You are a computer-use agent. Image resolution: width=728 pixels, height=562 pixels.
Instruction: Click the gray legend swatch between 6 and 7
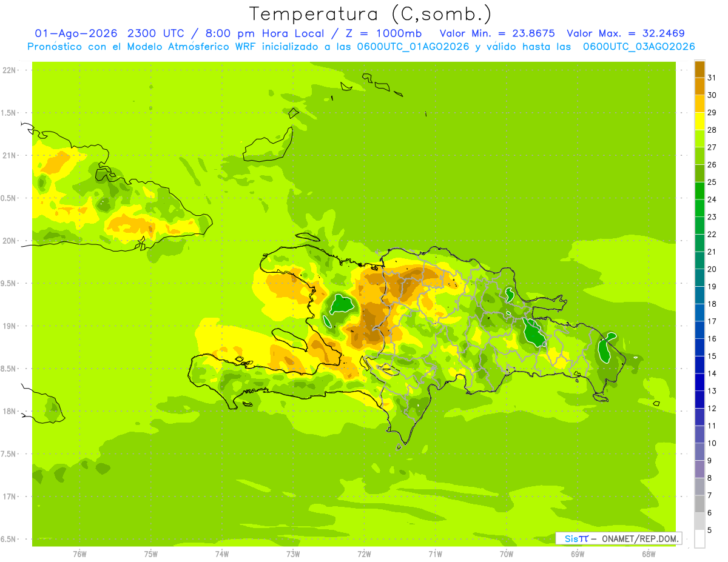[x=699, y=504]
